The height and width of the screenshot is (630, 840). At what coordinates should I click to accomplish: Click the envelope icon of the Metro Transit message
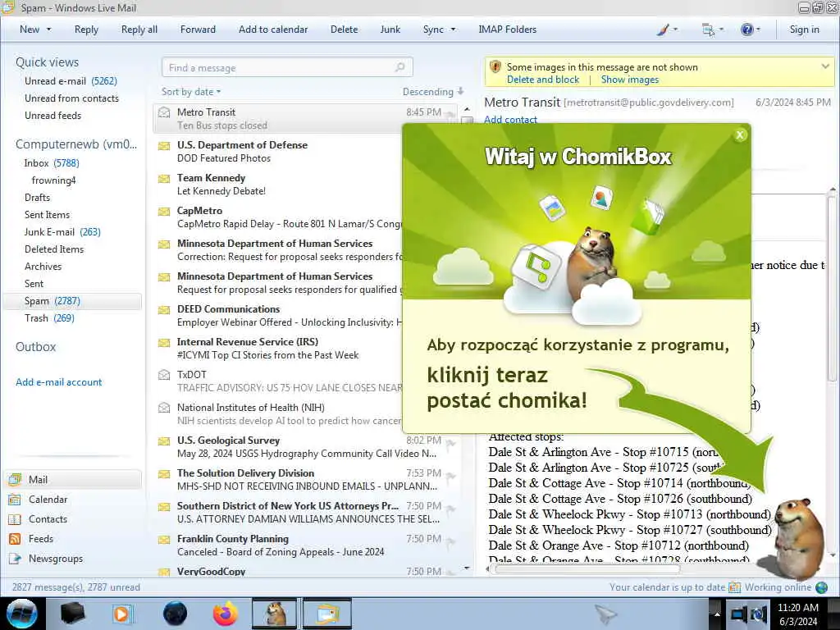164,112
